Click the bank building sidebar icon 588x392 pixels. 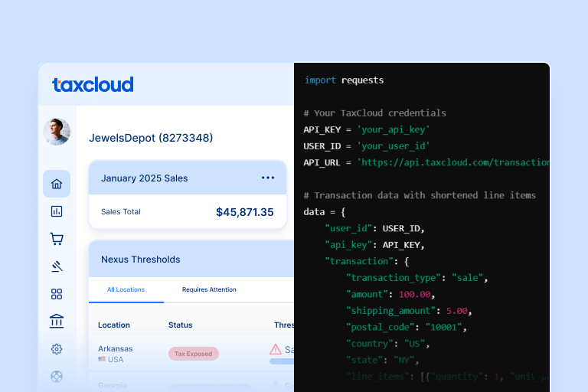pos(57,321)
